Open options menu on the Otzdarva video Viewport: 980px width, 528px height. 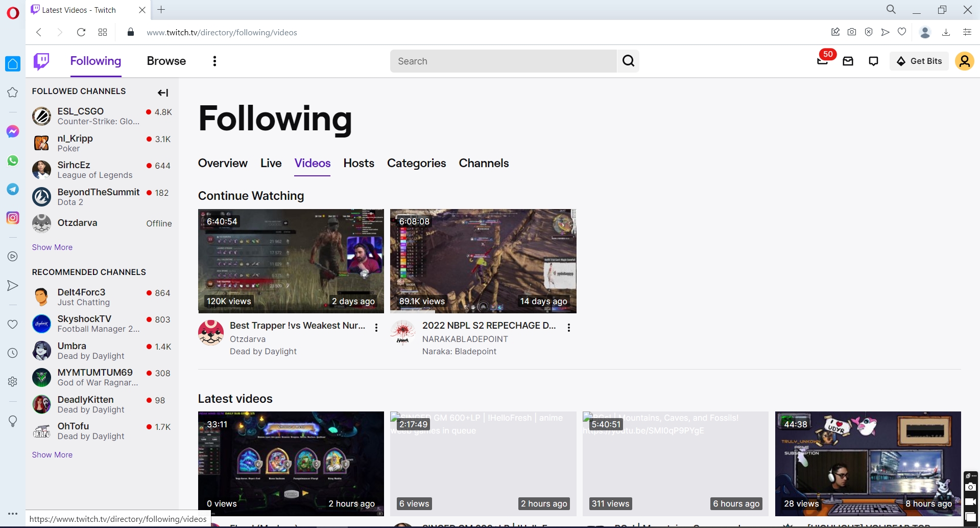tap(376, 327)
